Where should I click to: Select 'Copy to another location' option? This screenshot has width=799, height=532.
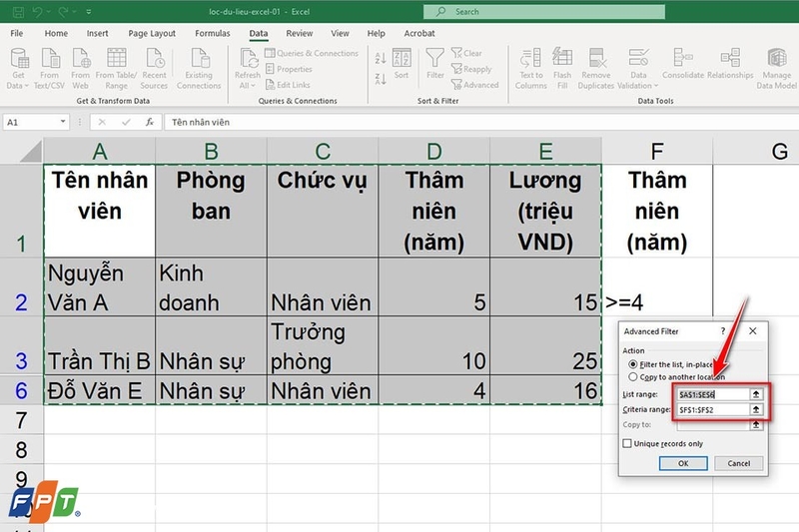(x=633, y=377)
